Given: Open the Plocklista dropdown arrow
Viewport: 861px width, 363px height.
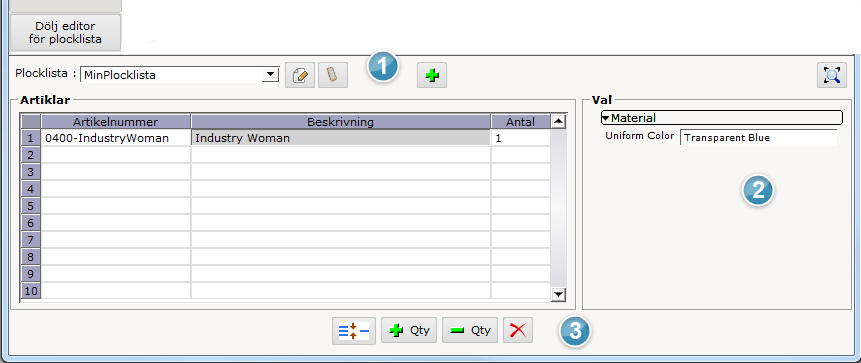Looking at the screenshot, I should pyautogui.click(x=270, y=74).
